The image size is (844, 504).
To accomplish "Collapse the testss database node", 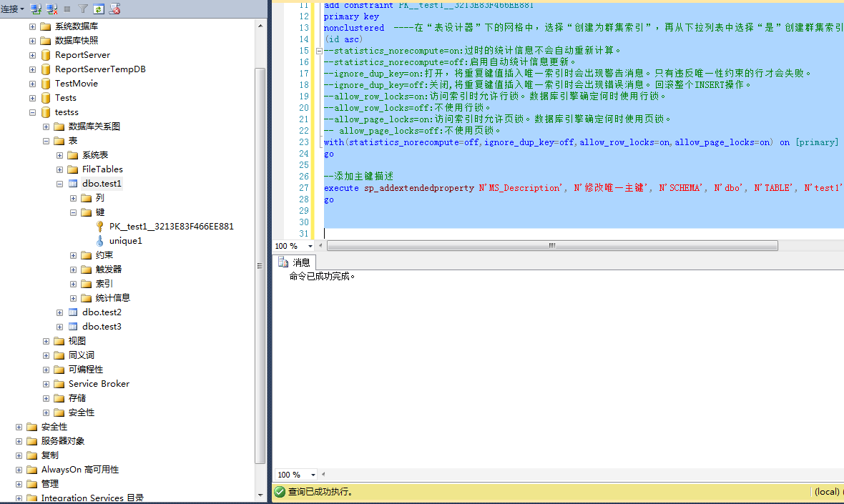I will (x=32, y=112).
